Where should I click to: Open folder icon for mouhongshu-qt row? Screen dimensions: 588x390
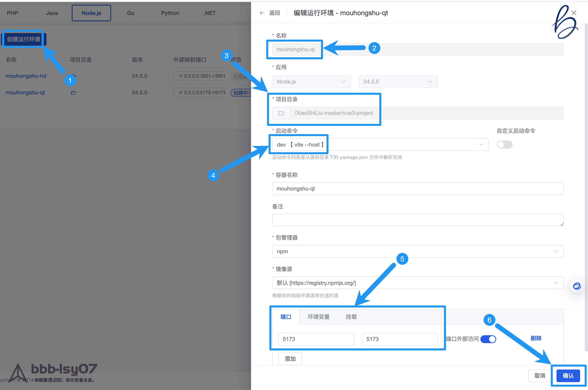click(x=73, y=93)
